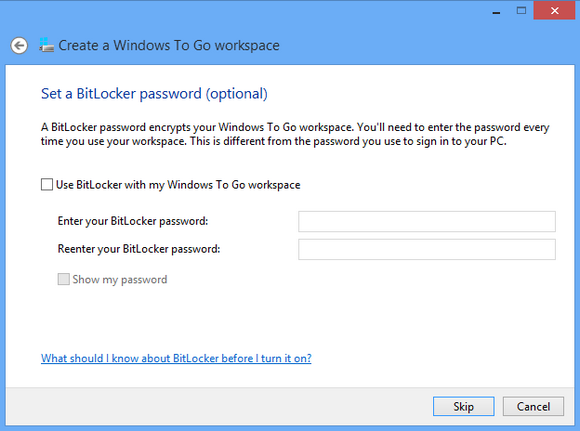Skip the BitLocker password step
This screenshot has width=580, height=431.
(x=463, y=407)
